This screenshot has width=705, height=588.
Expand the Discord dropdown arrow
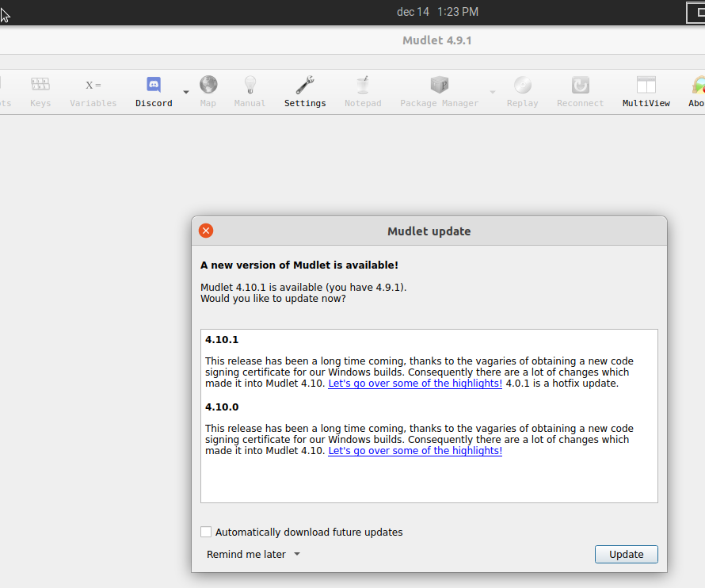pos(185,91)
